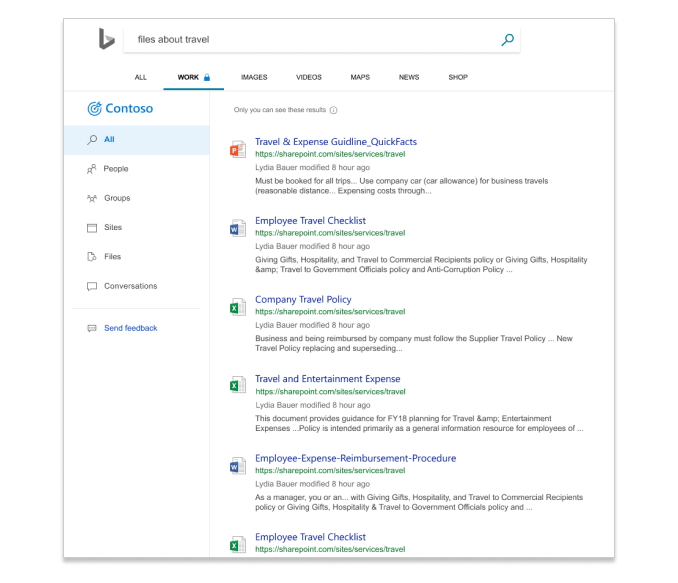
Task: Click the Contoso logo in sidebar
Action: pyautogui.click(x=120, y=108)
